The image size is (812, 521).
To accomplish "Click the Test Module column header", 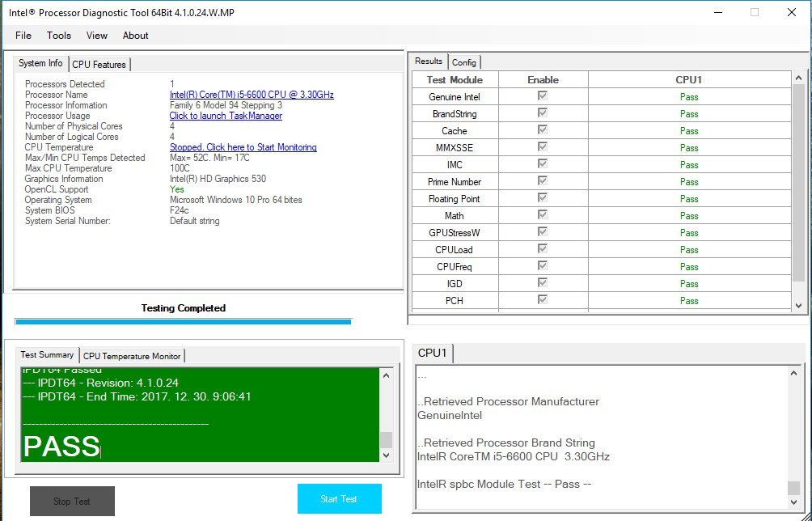I will pos(455,80).
